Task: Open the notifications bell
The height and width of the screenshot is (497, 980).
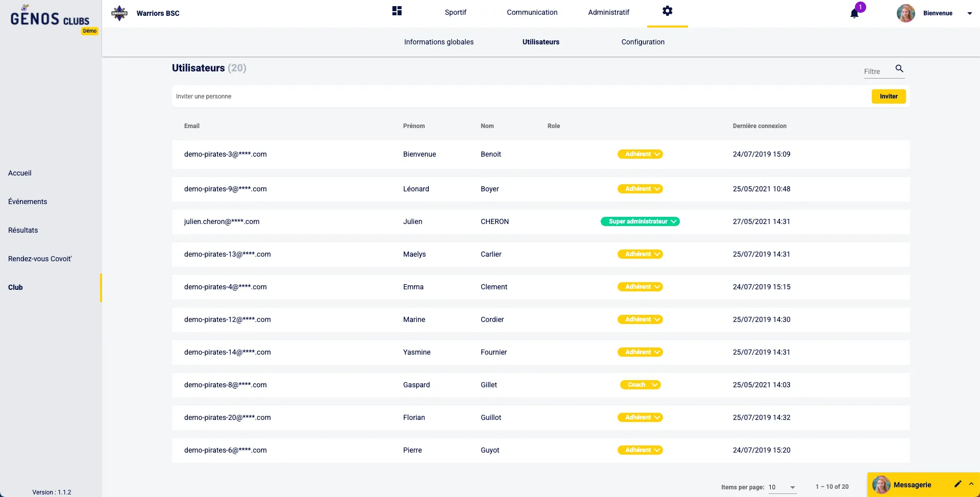Action: point(854,13)
